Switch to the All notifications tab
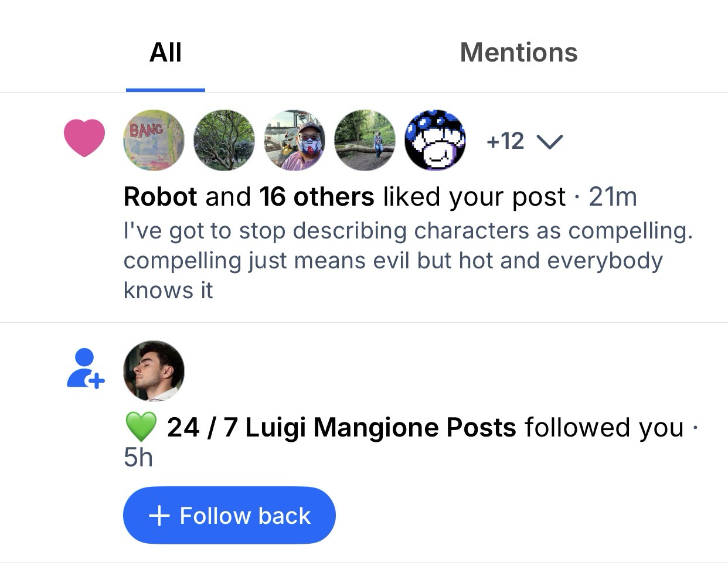Image resolution: width=728 pixels, height=566 pixels. click(165, 53)
